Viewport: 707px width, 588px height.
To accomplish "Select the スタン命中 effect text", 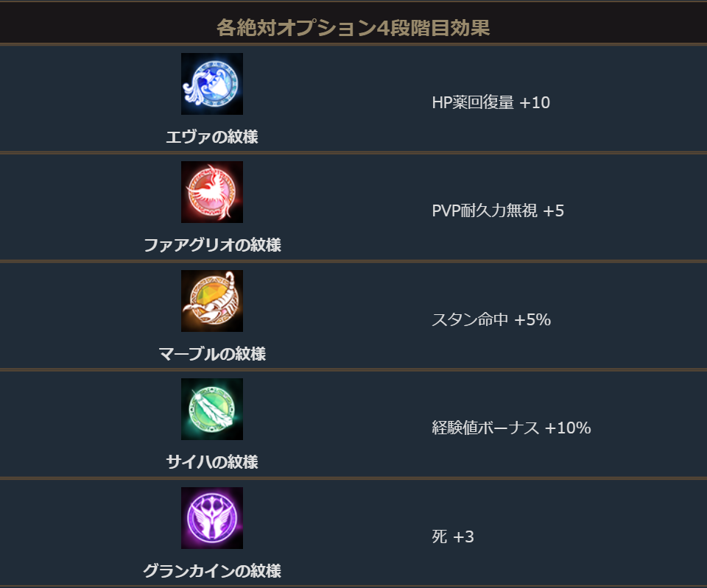I will 470,320.
